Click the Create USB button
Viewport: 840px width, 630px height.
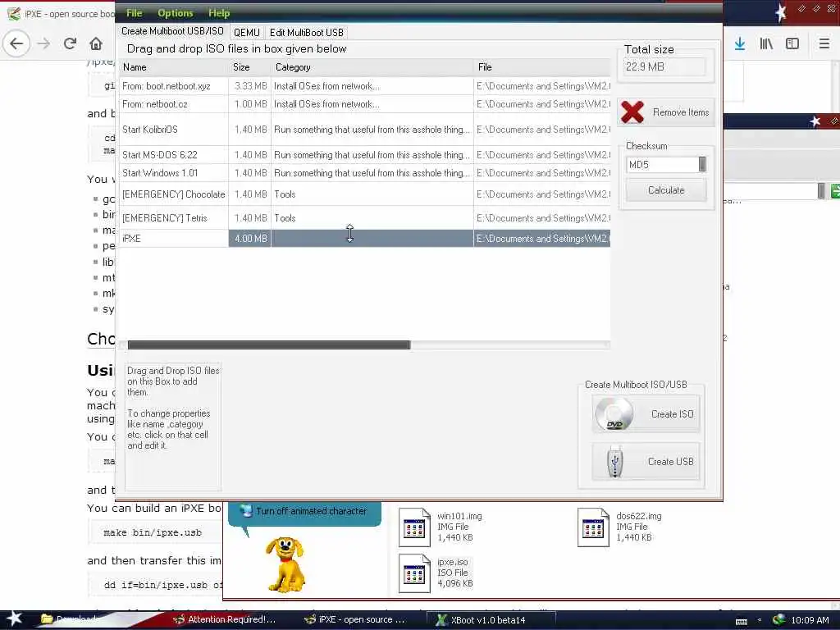(646, 461)
